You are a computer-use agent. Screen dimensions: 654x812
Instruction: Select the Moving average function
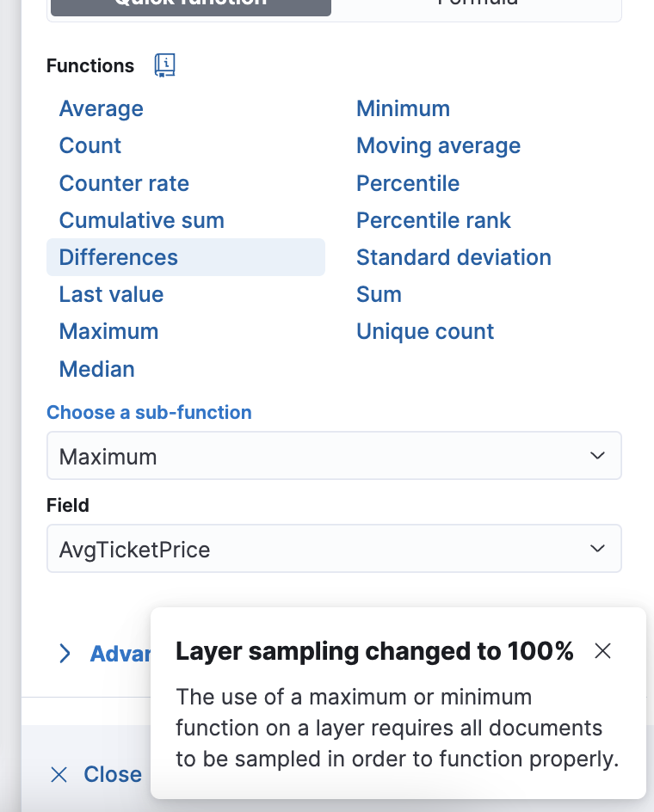click(x=438, y=146)
